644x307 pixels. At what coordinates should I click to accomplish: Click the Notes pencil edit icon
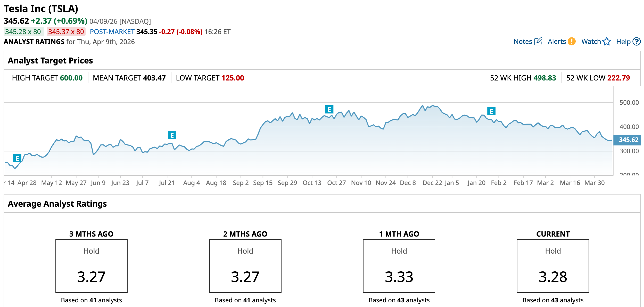point(538,42)
